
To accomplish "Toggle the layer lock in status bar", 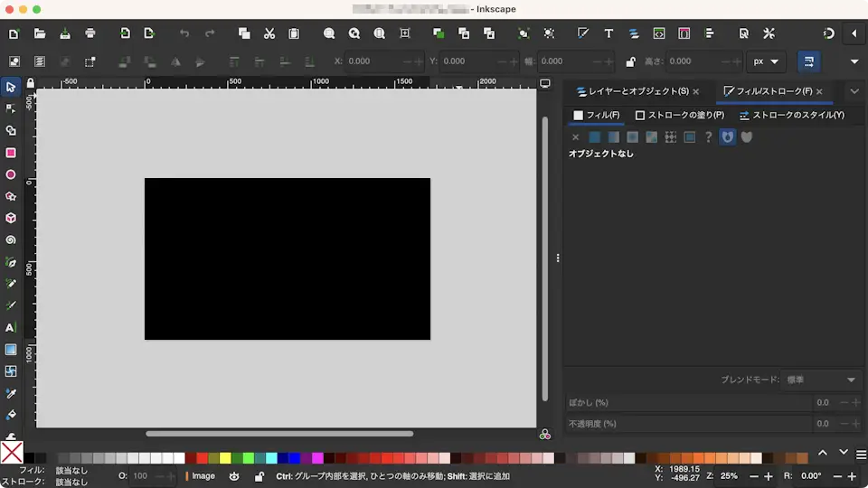I will point(259,476).
